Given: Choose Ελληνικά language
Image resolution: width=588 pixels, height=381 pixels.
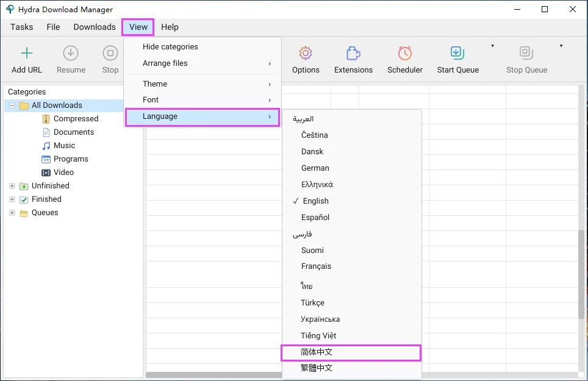Looking at the screenshot, I should click(352, 185).
